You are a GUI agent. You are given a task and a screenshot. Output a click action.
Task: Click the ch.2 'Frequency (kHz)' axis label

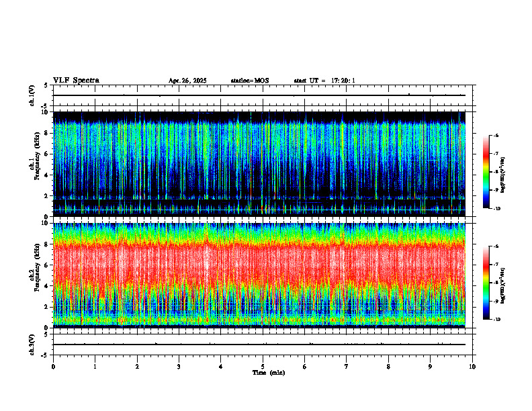(38, 267)
